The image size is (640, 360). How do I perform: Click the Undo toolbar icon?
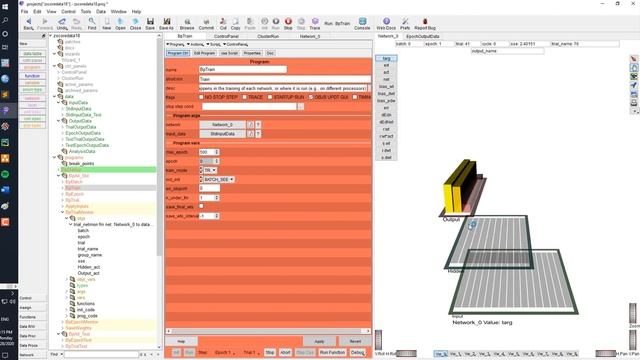tap(62, 23)
